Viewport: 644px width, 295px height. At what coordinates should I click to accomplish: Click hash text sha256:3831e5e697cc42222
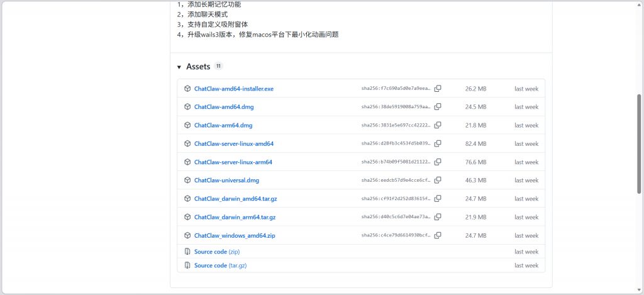(396, 125)
